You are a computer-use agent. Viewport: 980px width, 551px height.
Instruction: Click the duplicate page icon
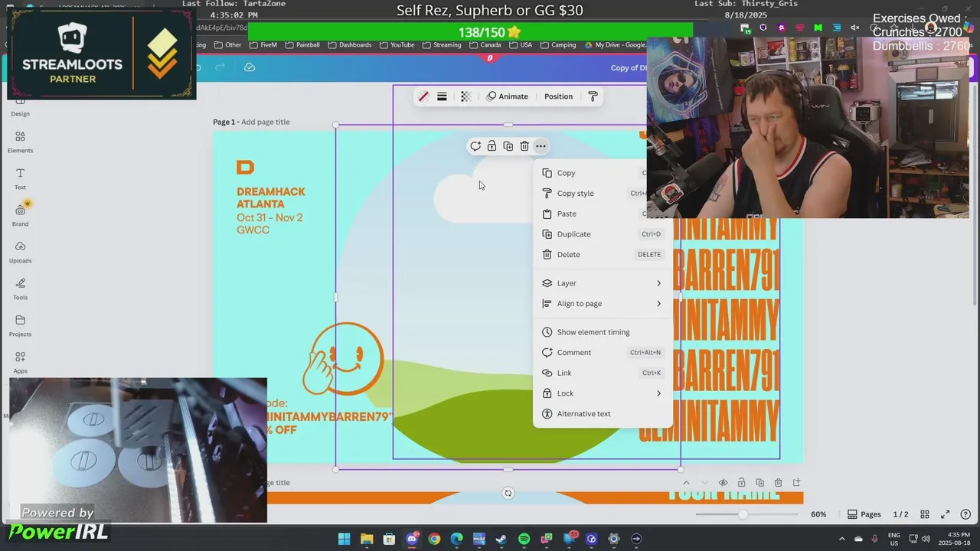759,483
